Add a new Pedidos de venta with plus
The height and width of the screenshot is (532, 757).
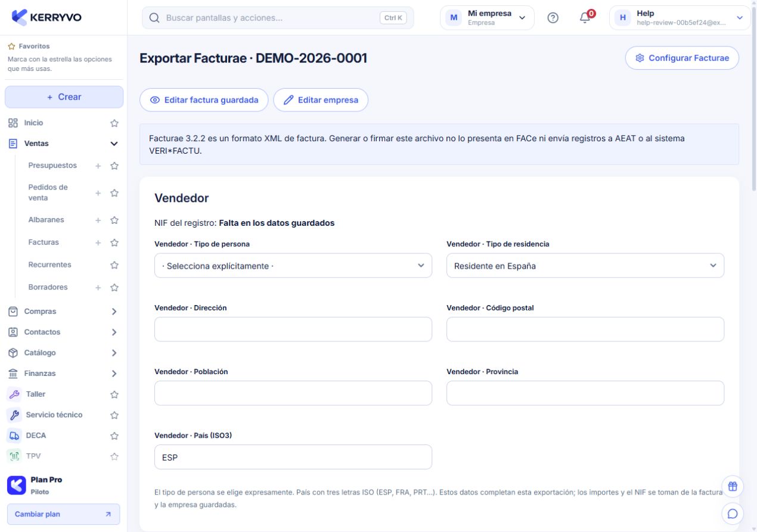[x=98, y=193]
